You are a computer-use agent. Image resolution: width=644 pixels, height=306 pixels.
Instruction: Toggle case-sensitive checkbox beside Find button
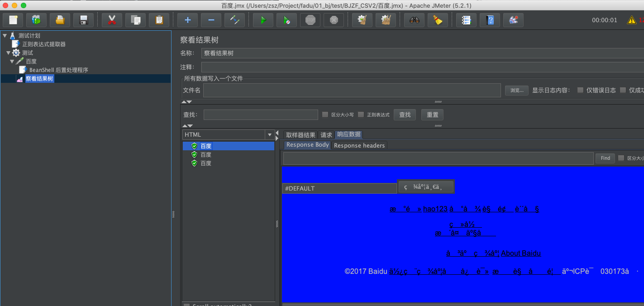point(621,158)
